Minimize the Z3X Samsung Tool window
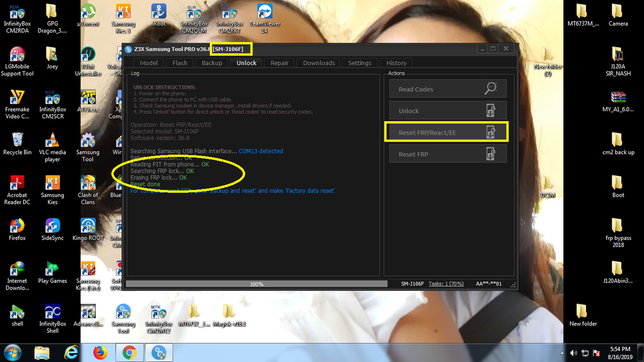644x362 pixels. pyautogui.click(x=482, y=48)
